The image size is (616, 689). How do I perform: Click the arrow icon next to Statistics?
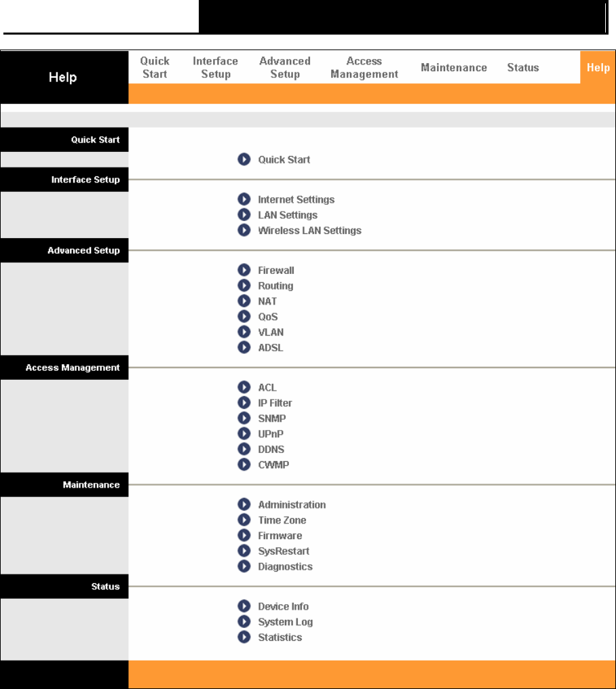(244, 637)
